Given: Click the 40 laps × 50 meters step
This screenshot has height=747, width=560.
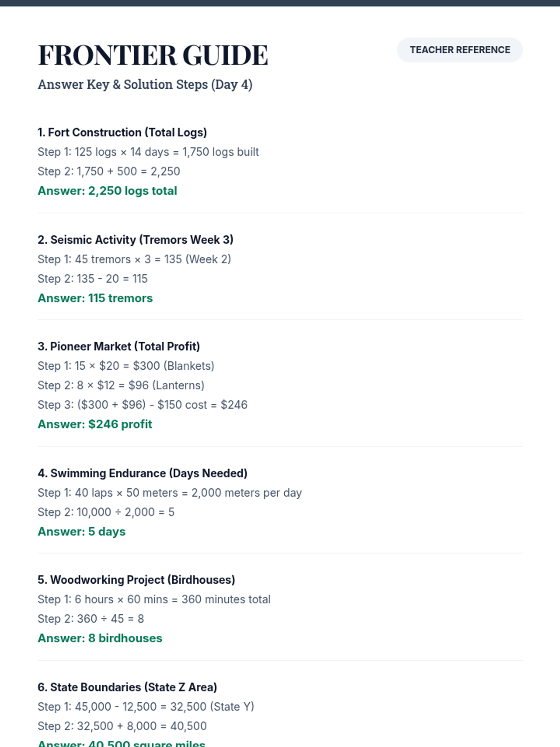Looking at the screenshot, I should coord(169,493).
